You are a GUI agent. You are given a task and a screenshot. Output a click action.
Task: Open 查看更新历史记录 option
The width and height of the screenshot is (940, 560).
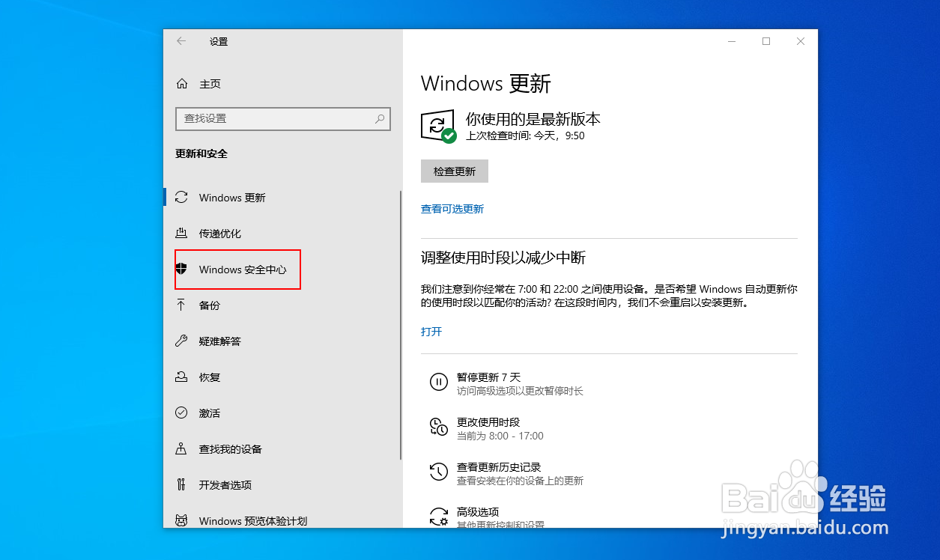click(x=499, y=467)
